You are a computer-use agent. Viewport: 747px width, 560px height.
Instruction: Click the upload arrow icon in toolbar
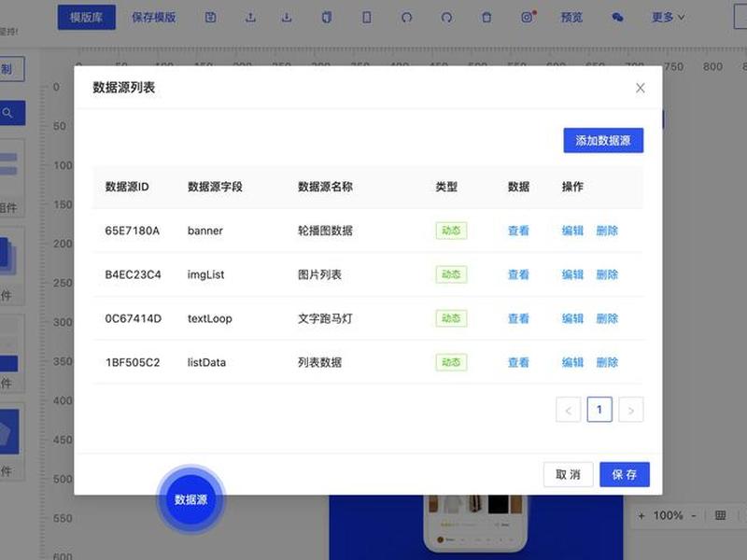[250, 18]
